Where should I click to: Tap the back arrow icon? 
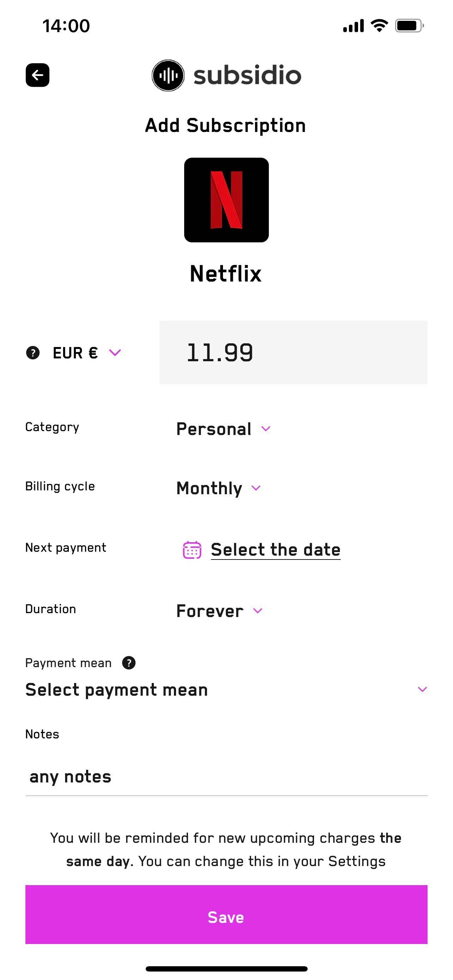click(x=37, y=75)
